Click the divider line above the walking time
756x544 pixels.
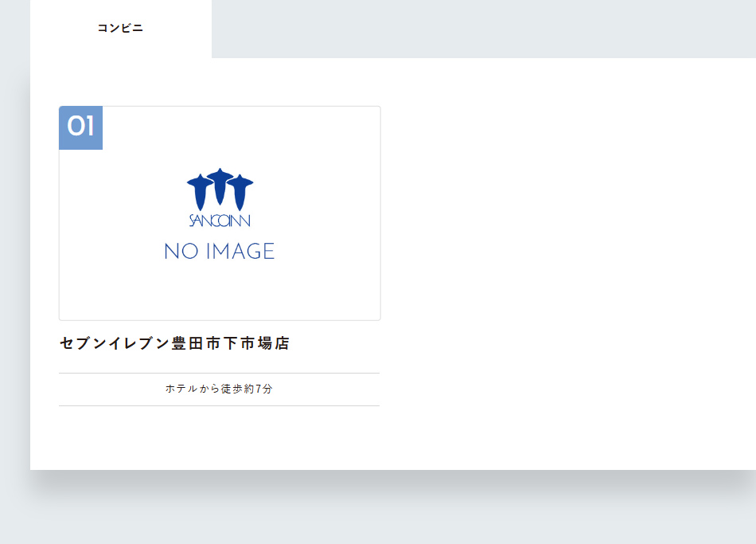(x=220, y=371)
